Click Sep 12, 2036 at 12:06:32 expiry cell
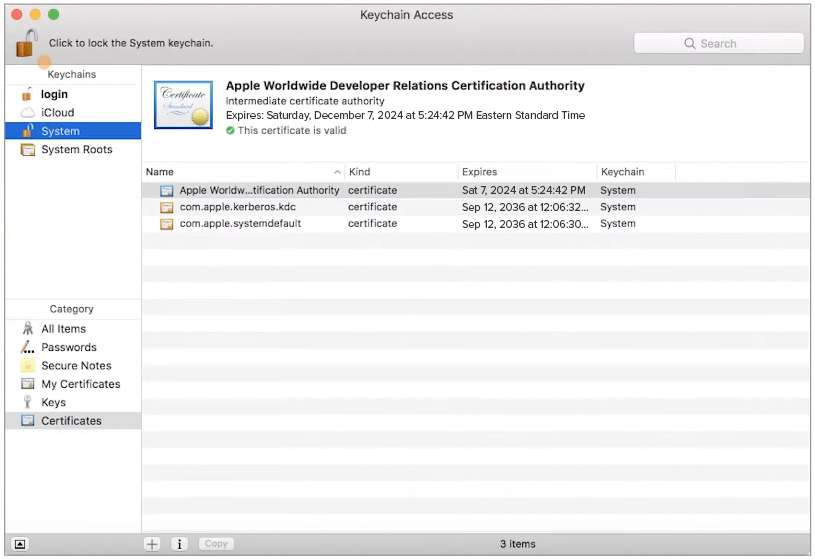The width and height of the screenshot is (815, 560). point(525,207)
